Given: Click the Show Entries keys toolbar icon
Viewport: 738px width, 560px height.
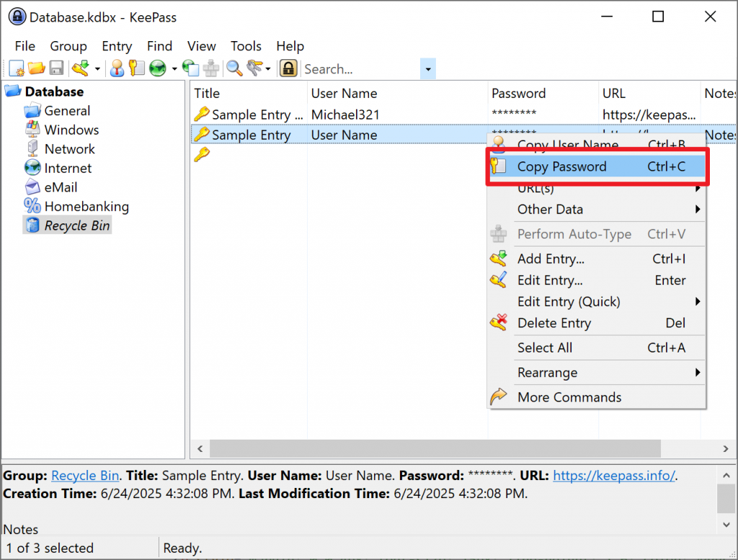Looking at the screenshot, I should [254, 68].
